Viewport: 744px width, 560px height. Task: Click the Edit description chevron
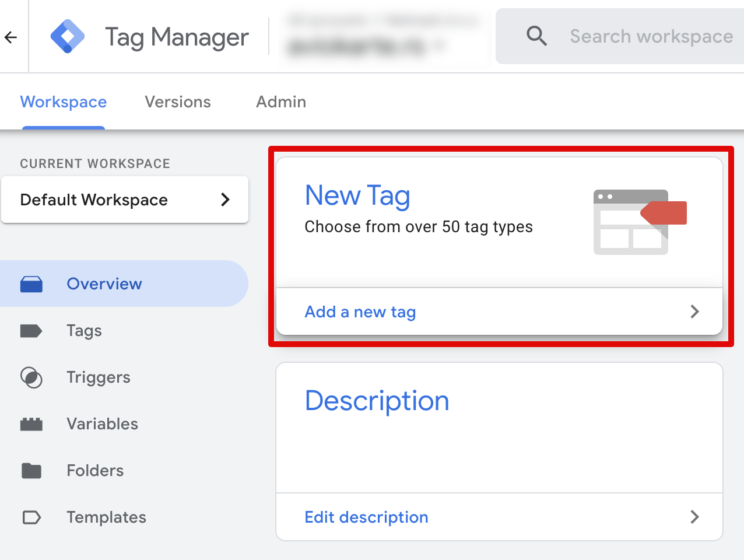[694, 517]
